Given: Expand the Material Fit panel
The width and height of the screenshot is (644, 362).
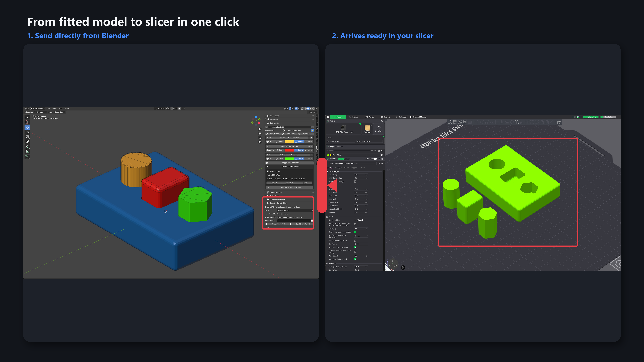Looking at the screenshot, I should pyautogui.click(x=289, y=119).
